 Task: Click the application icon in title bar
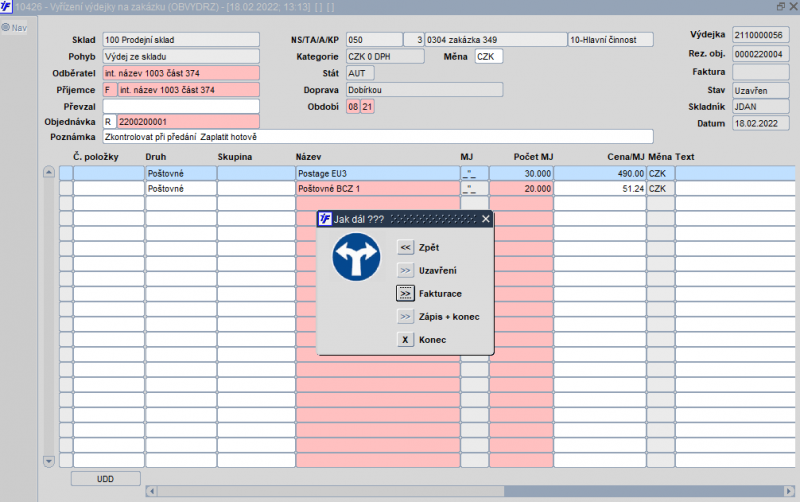(6, 7)
